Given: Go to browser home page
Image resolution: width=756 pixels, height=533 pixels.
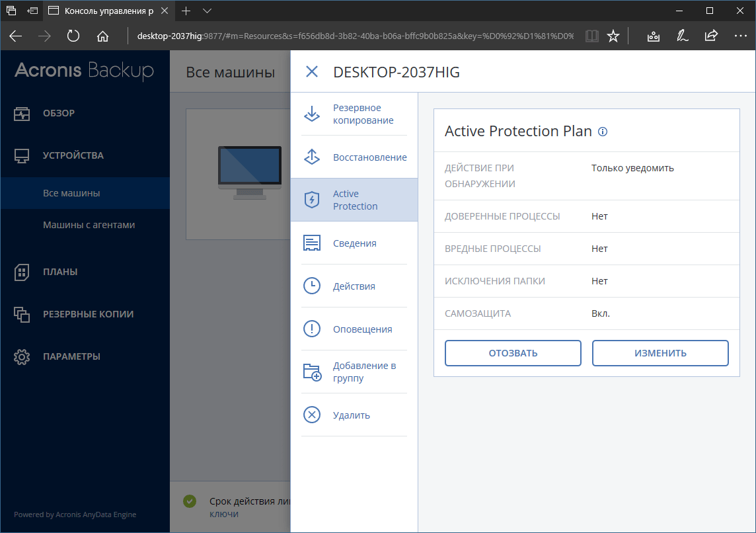Looking at the screenshot, I should (102, 36).
